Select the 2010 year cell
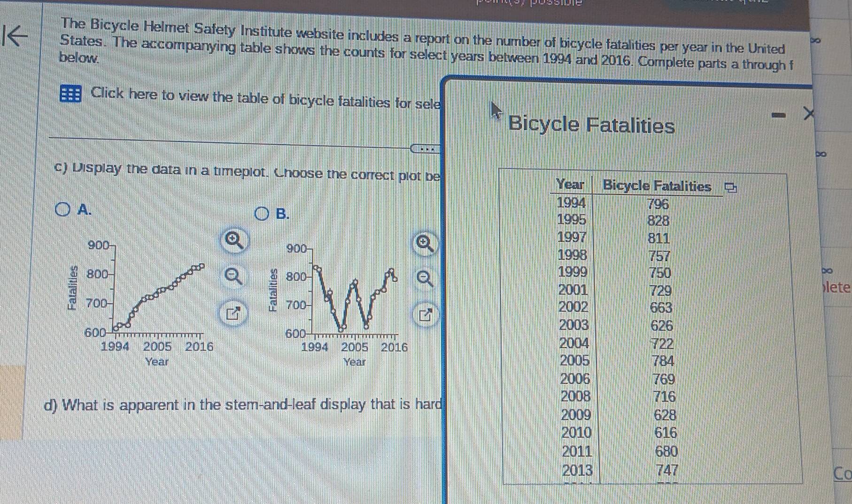Viewport: 852px width, 504px height. click(577, 433)
